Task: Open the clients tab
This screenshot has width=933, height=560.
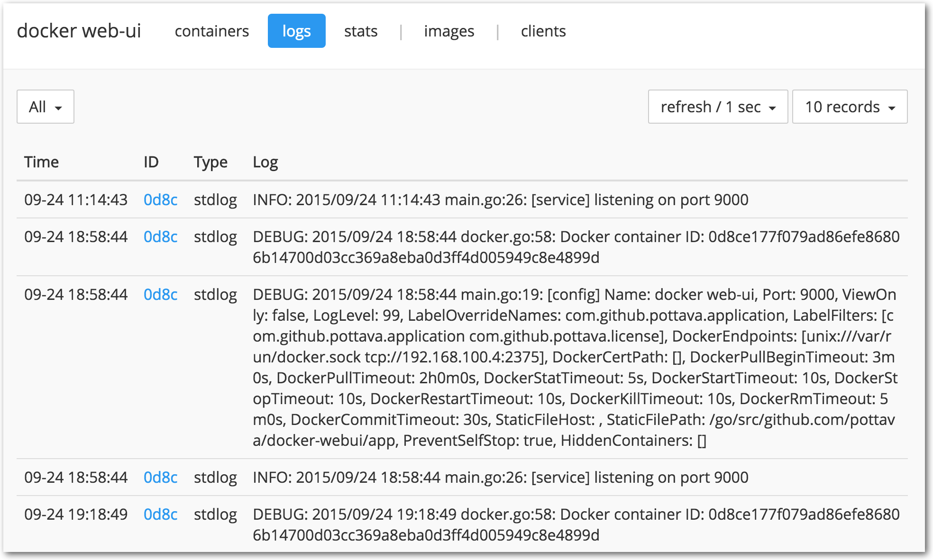Action: point(543,31)
